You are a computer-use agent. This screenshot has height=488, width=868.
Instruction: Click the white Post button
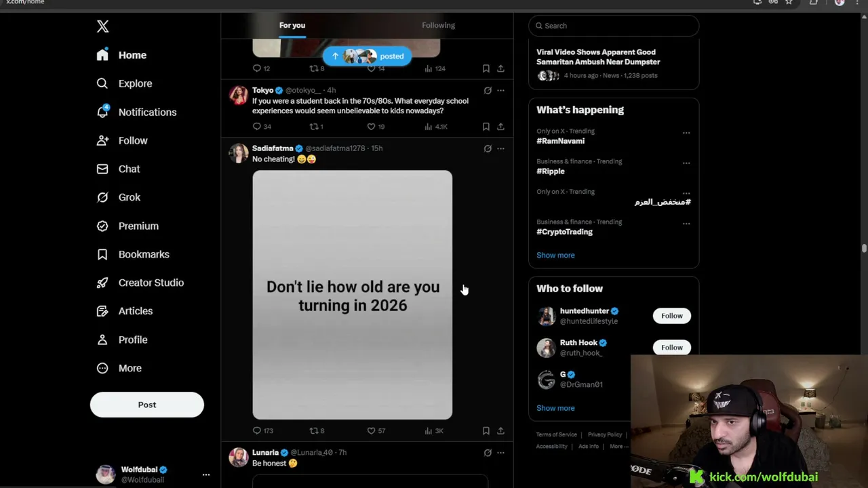pyautogui.click(x=147, y=405)
